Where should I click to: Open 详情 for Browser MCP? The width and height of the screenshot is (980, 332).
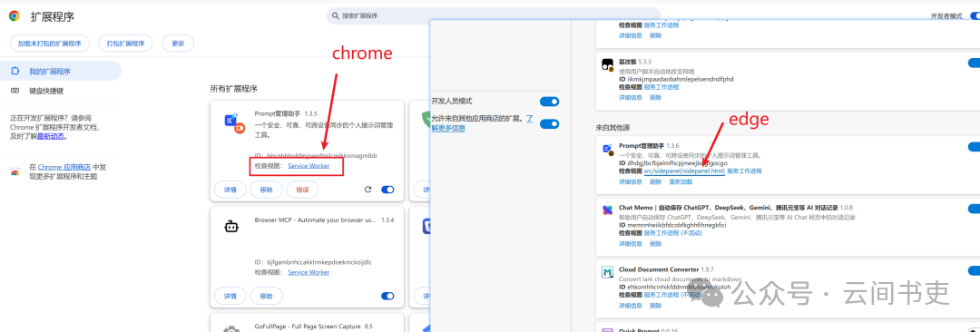point(230,296)
